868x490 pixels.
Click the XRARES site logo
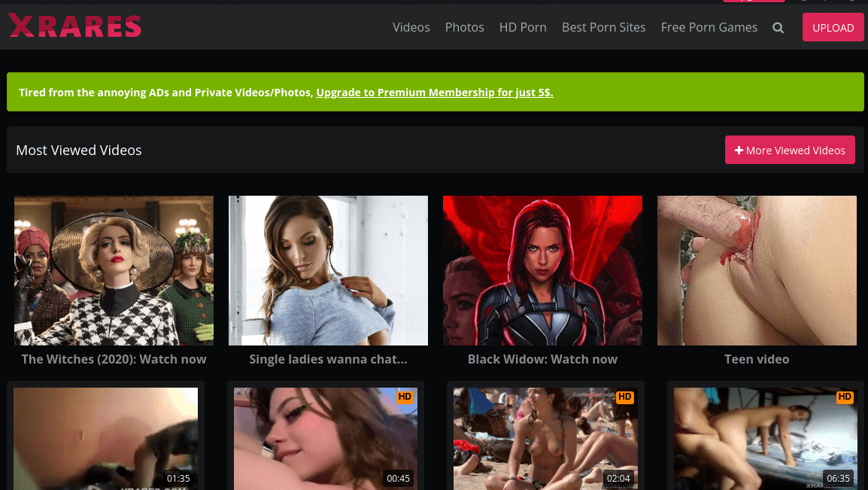(74, 26)
